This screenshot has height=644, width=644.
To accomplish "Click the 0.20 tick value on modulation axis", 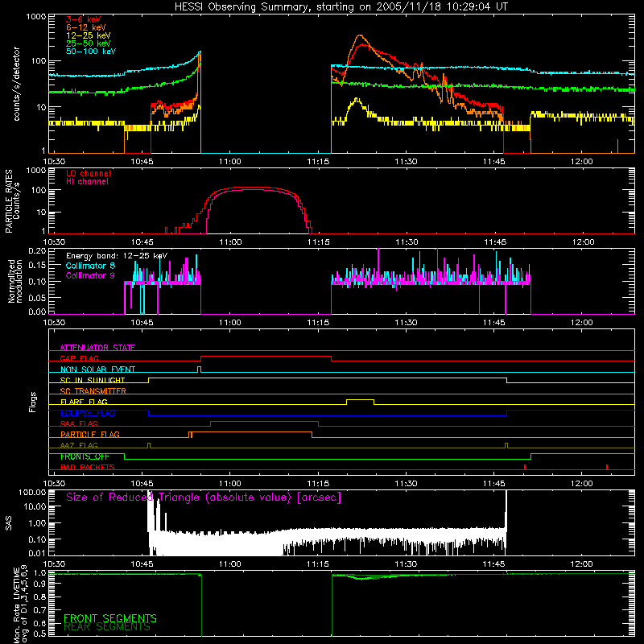I will 36,251.
